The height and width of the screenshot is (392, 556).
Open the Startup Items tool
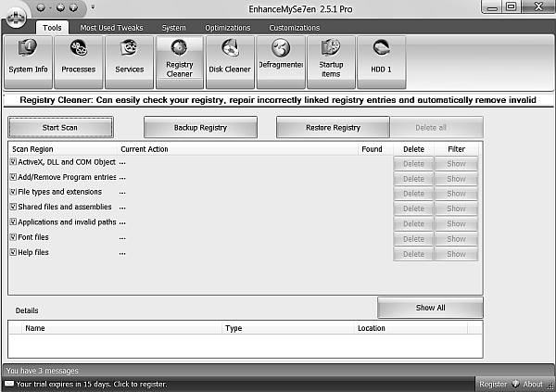331,62
